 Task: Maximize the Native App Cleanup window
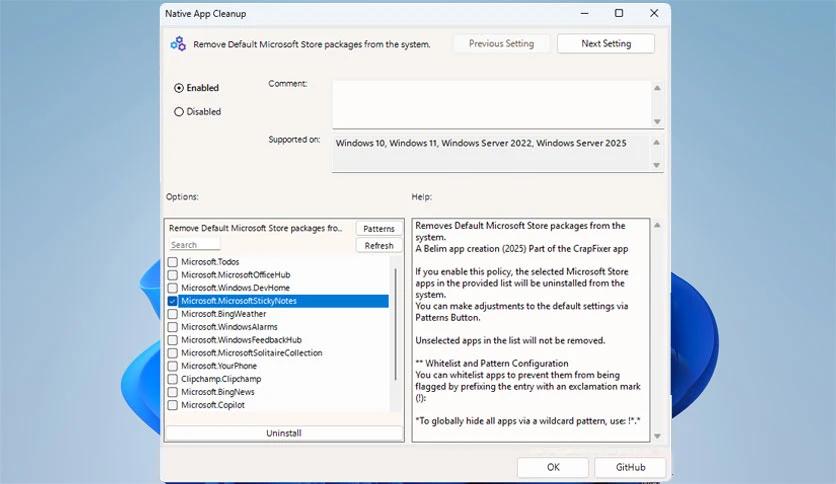619,13
